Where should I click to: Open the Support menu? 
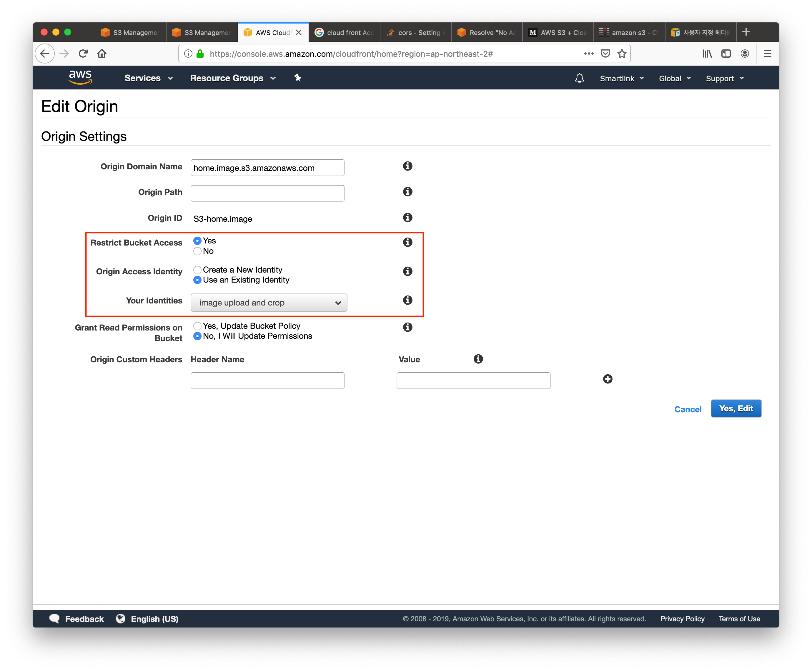tap(724, 79)
